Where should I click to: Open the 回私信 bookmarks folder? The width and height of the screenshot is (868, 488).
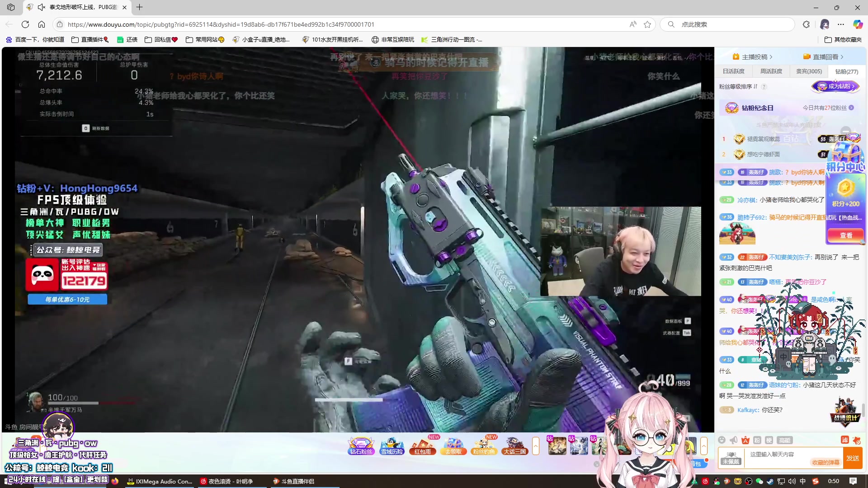pyautogui.click(x=161, y=40)
